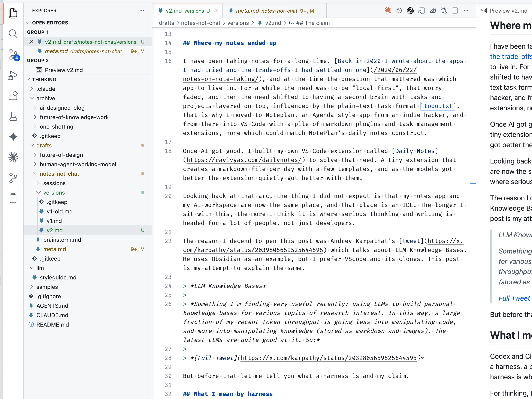This screenshot has width=532, height=399.
Task: Expand the future-of-knowledge-work folder
Action: pyautogui.click(x=35, y=117)
